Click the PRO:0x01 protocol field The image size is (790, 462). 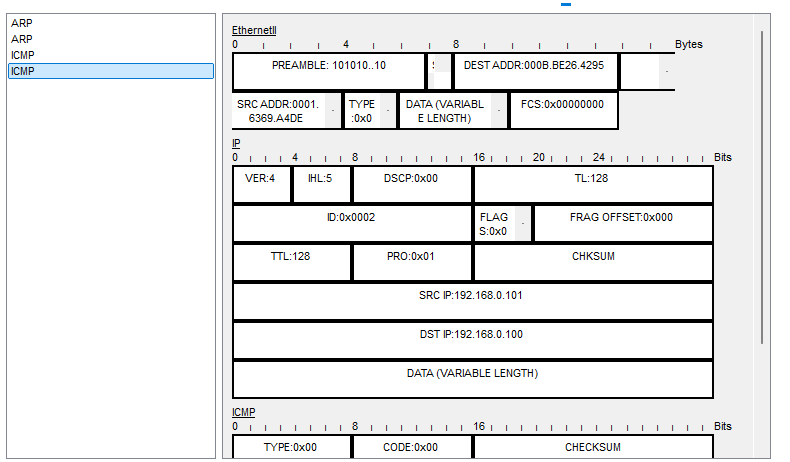click(411, 256)
